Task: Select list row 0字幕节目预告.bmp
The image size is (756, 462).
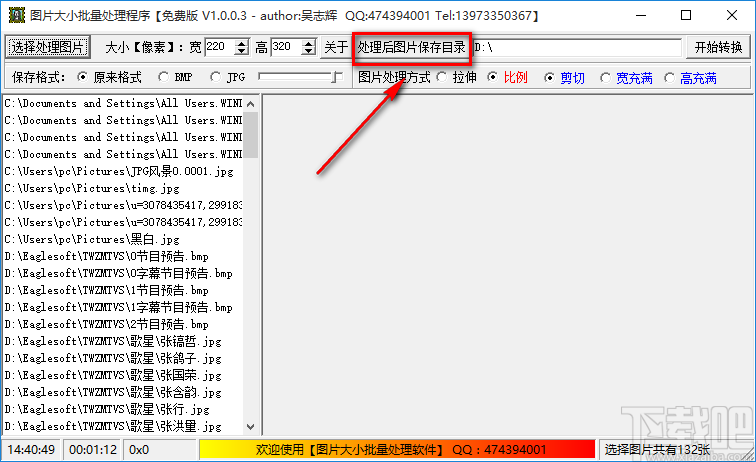Action: click(x=123, y=273)
